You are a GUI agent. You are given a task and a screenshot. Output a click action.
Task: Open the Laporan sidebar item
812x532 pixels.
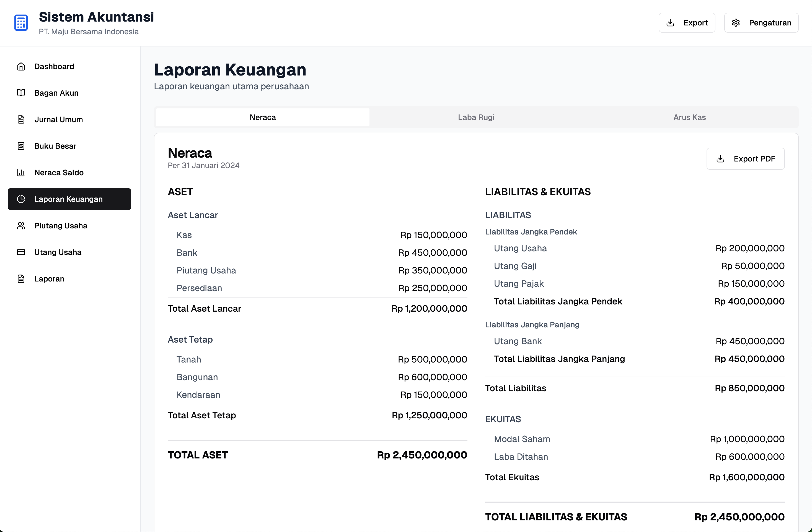(x=69, y=279)
